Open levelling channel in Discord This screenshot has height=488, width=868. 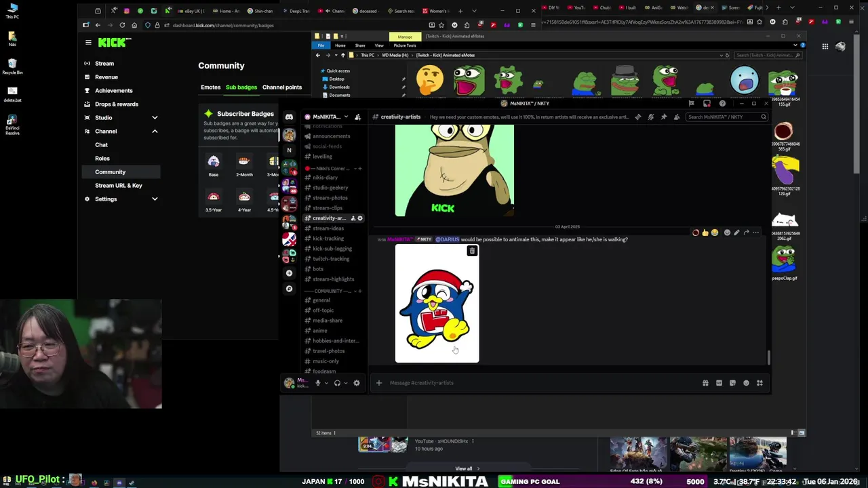pyautogui.click(x=322, y=157)
